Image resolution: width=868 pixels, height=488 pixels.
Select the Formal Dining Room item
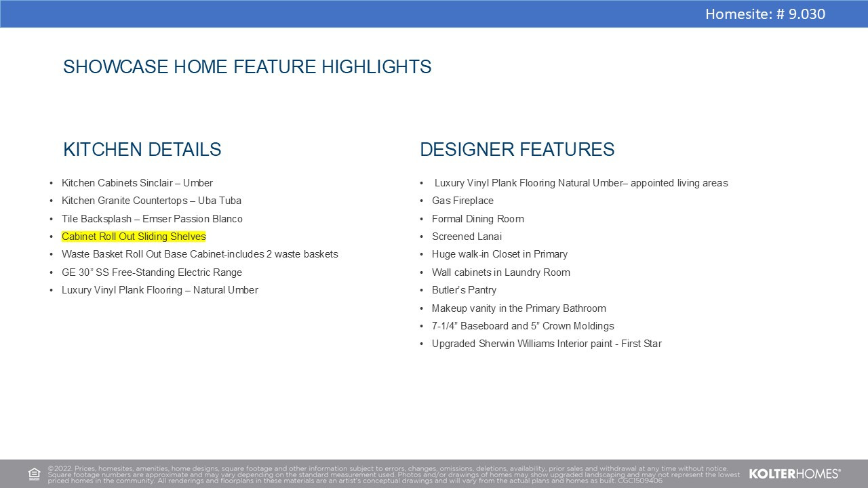(x=477, y=219)
